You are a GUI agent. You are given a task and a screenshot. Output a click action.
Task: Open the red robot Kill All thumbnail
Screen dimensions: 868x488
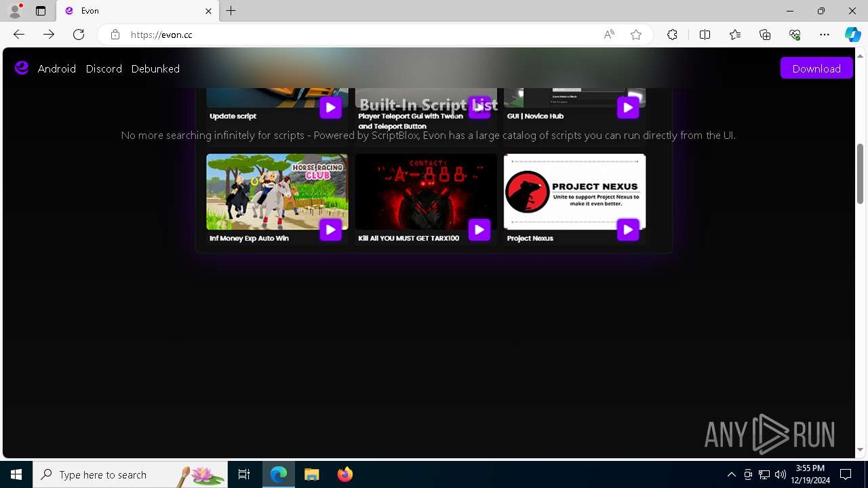pyautogui.click(x=426, y=192)
